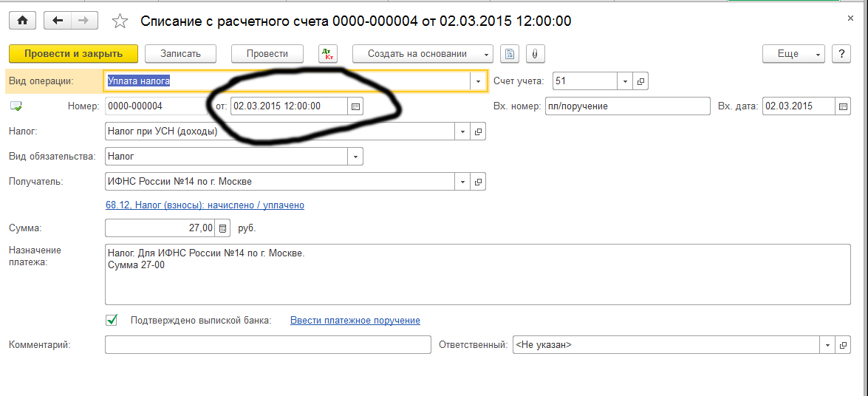The image size is (868, 396).
Task: Open the document report icon
Action: [x=509, y=54]
